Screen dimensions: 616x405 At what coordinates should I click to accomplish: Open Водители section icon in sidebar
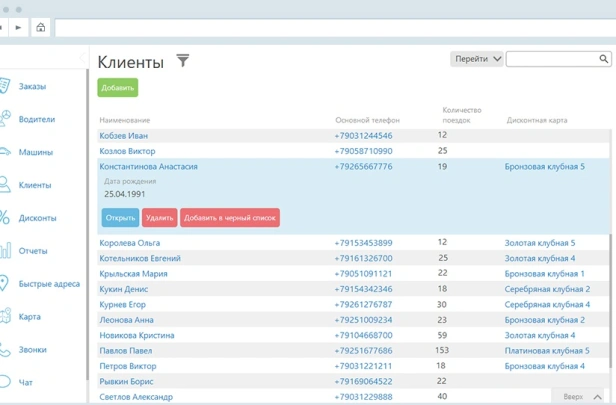click(x=5, y=119)
